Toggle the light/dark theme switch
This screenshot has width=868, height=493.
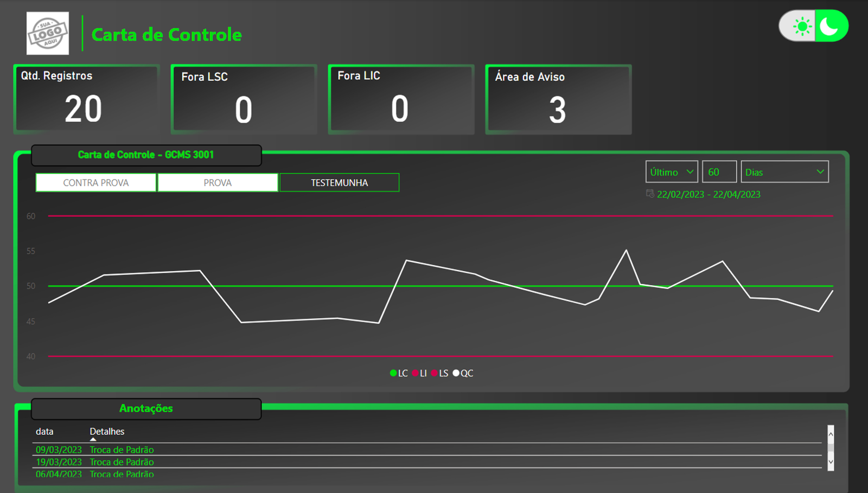pos(814,25)
